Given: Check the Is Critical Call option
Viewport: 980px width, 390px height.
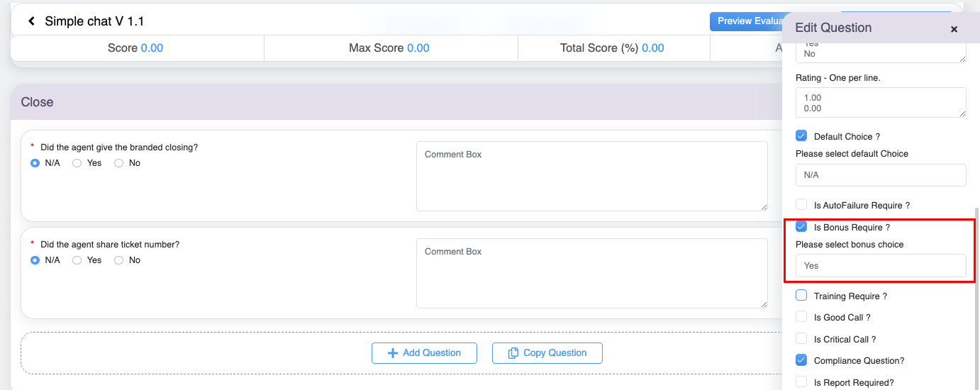Looking at the screenshot, I should 801,339.
